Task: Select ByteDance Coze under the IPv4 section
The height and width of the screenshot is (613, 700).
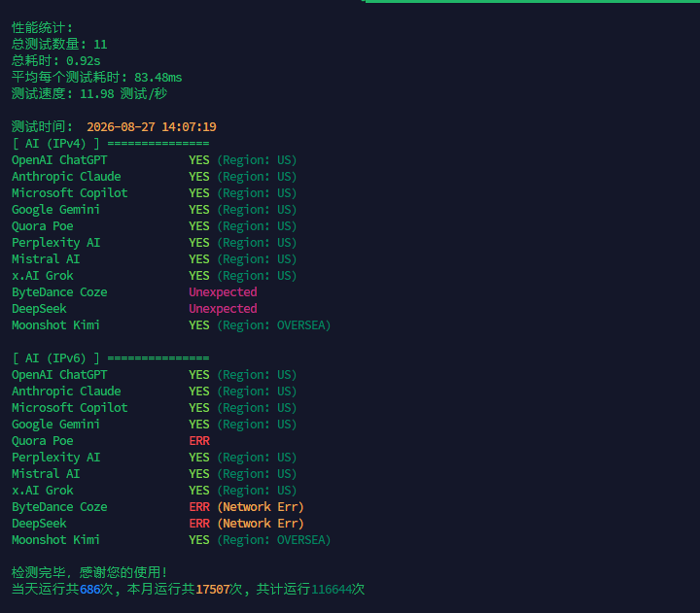Action: pos(59,291)
